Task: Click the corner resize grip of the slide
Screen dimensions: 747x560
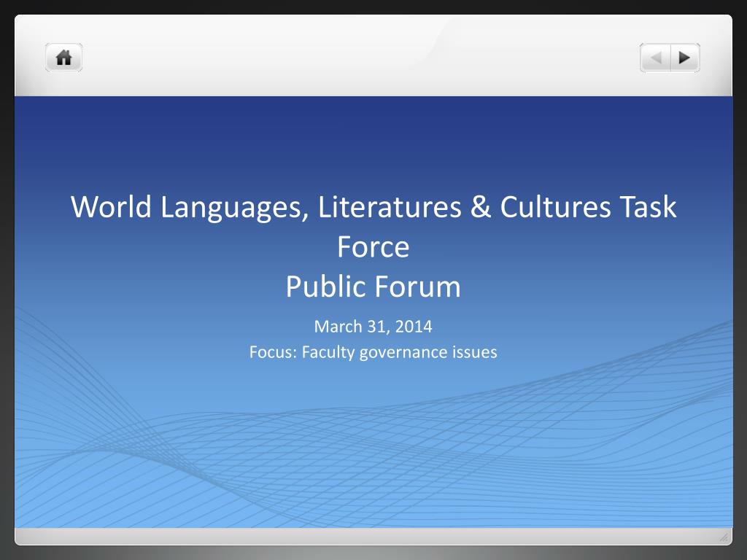Action: pos(724,537)
